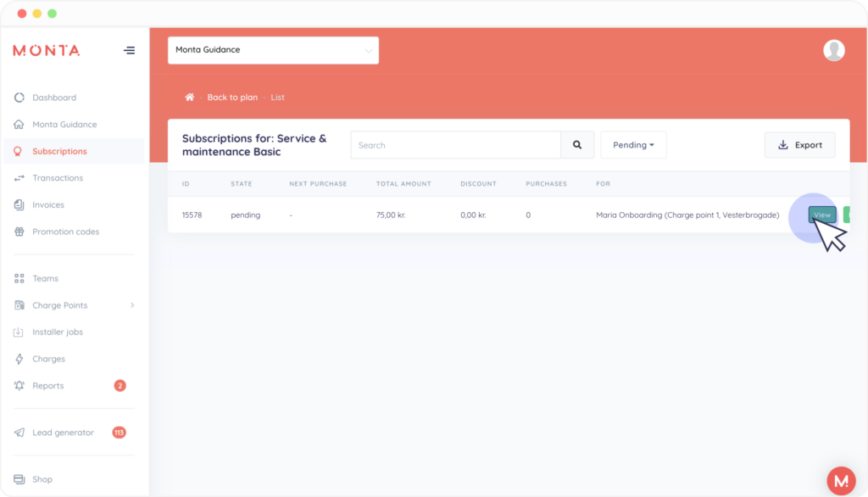
Task: Open user profile avatar
Action: coord(834,50)
